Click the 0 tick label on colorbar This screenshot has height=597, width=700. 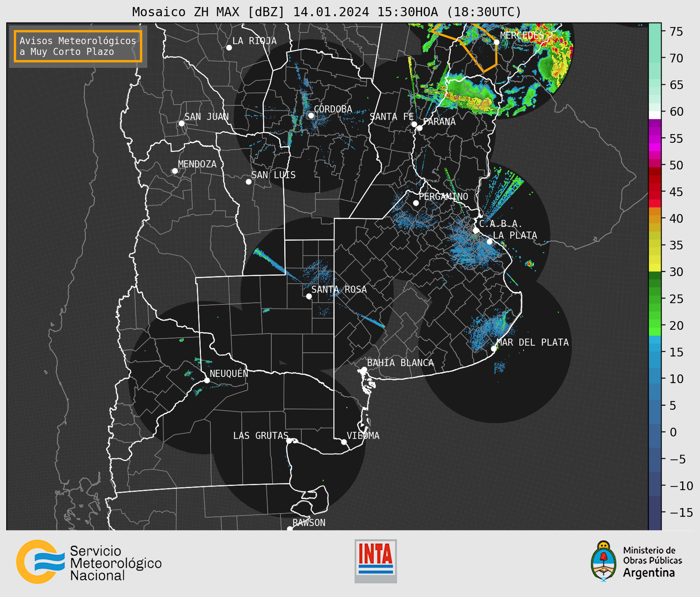(673, 432)
